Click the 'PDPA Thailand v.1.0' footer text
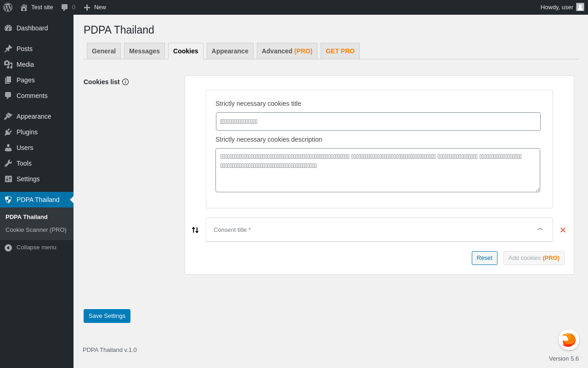 point(110,350)
